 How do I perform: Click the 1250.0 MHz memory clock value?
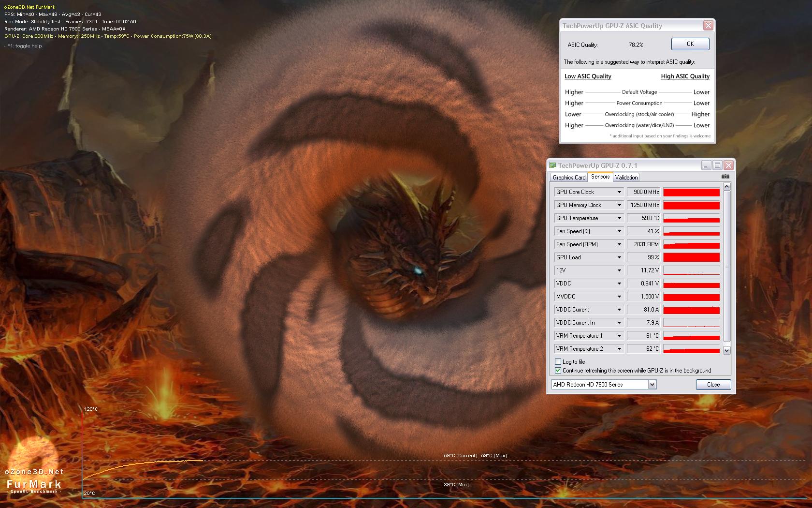point(643,205)
